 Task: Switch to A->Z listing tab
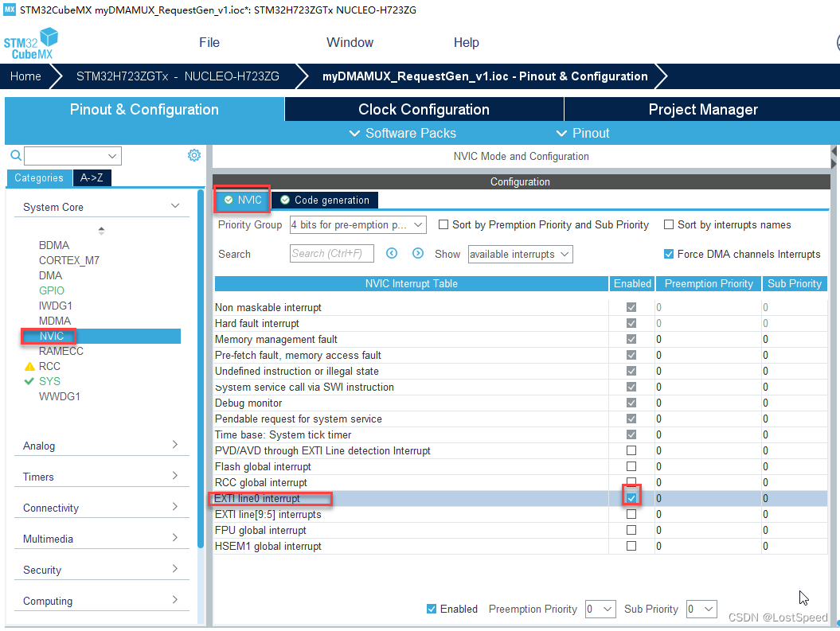click(92, 177)
